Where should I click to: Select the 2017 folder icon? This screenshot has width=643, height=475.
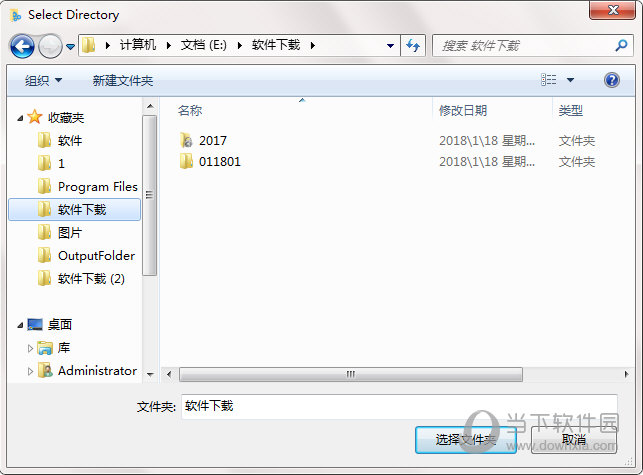pos(186,140)
